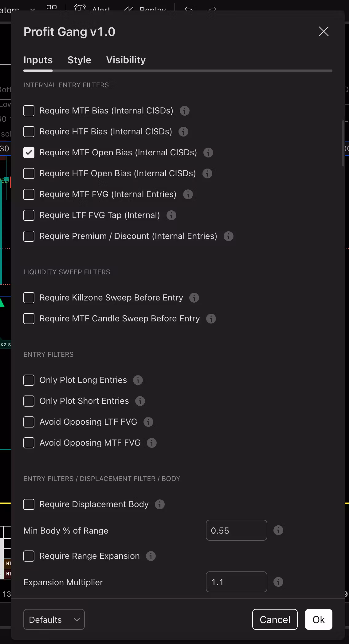Show info for Avoid Opposing MTF FVG

pos(152,443)
